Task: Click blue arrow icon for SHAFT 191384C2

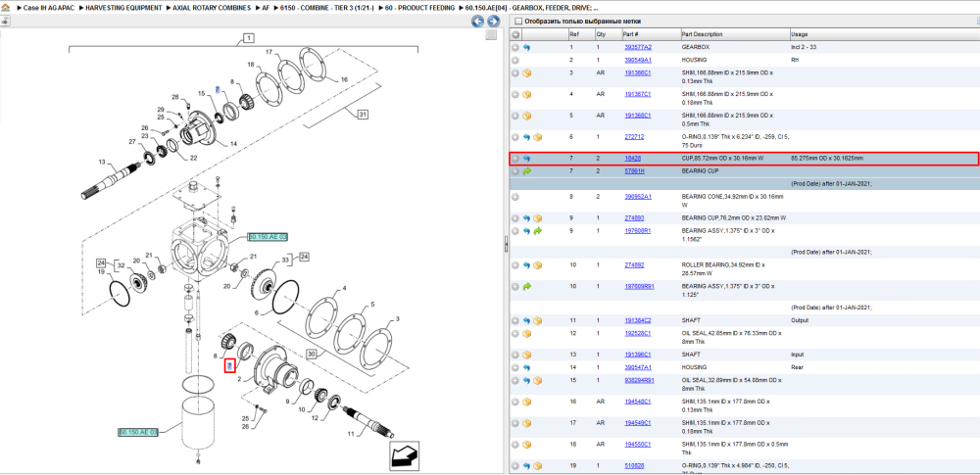Action: point(527,320)
